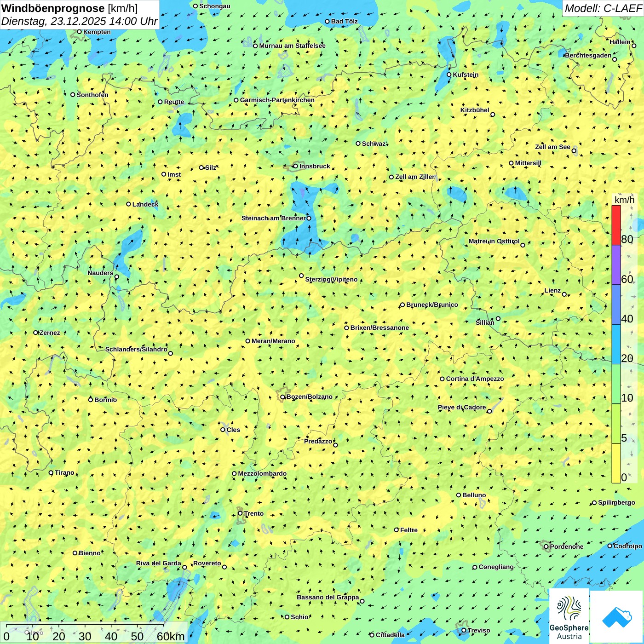Click the Trento city marker

pyautogui.click(x=240, y=513)
